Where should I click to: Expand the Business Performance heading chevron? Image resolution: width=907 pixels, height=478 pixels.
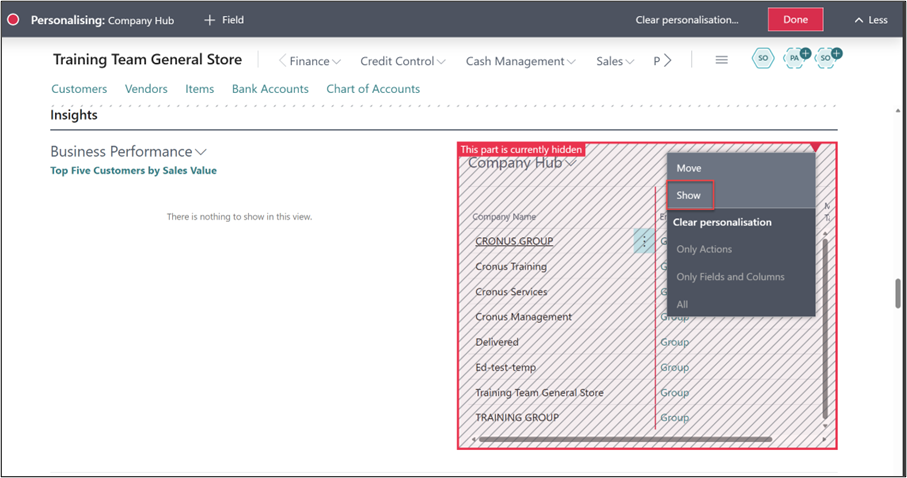[201, 152]
